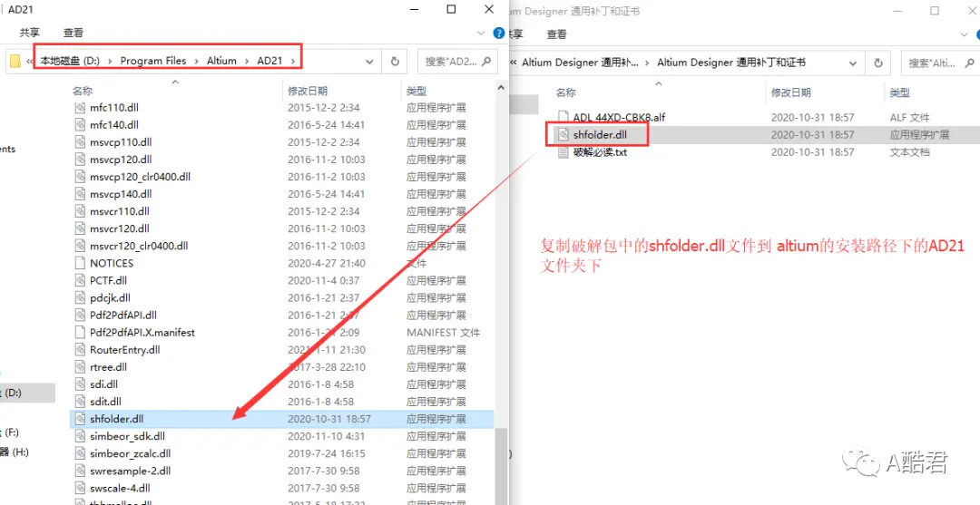
Task: Expand the ribbon chevron in AD21 window
Action: point(481,33)
